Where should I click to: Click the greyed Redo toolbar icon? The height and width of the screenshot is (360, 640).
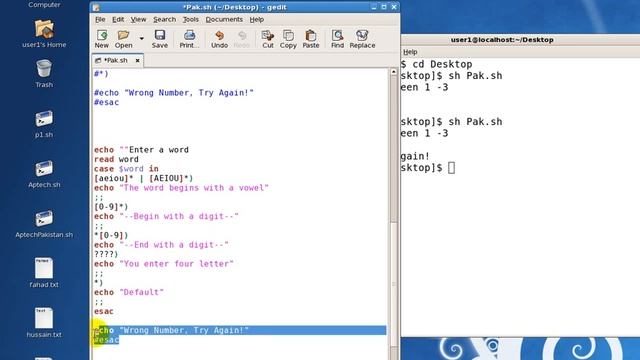coord(242,39)
